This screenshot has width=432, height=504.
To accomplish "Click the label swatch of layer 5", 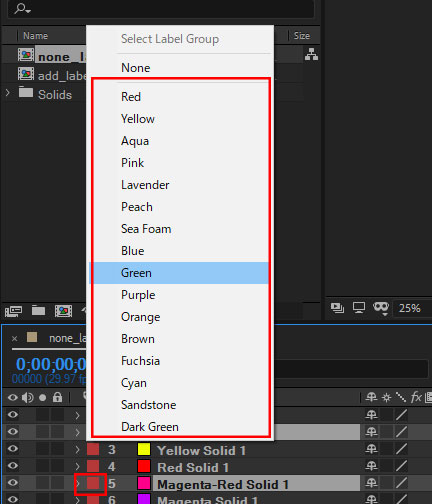I will tap(93, 483).
